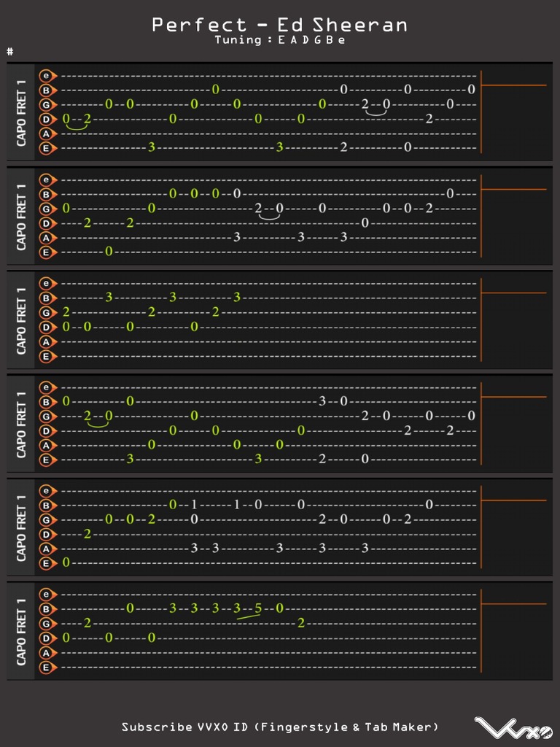
Task: Click the hash symbol above the first tab row
Action: click(10, 52)
